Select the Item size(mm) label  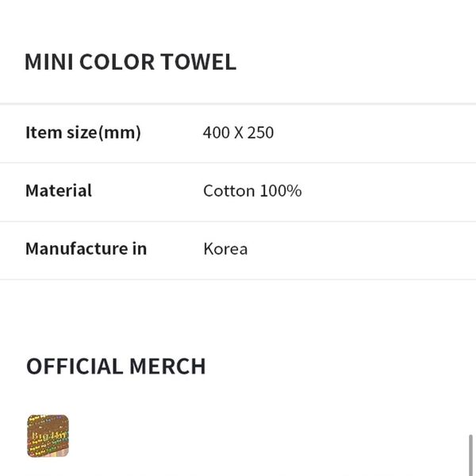pos(83,132)
